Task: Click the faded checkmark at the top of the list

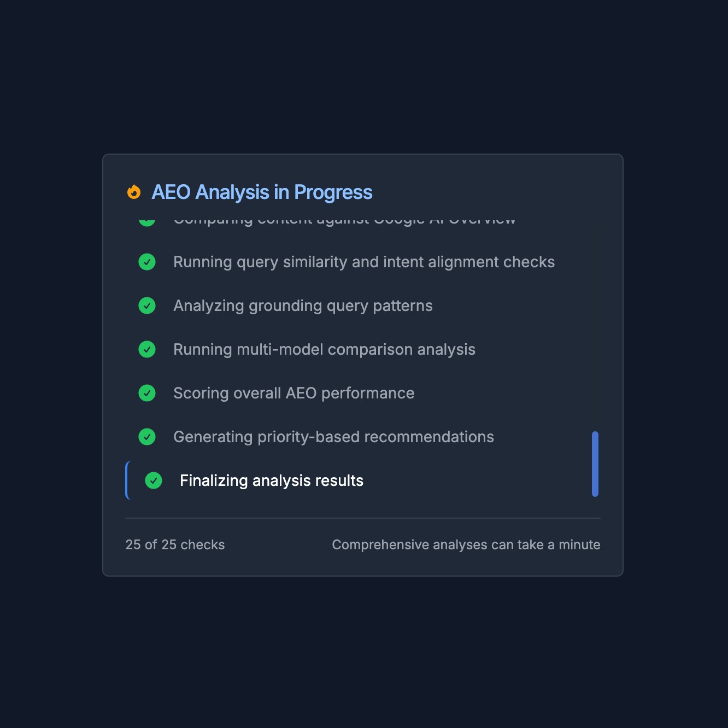Action: (x=147, y=220)
